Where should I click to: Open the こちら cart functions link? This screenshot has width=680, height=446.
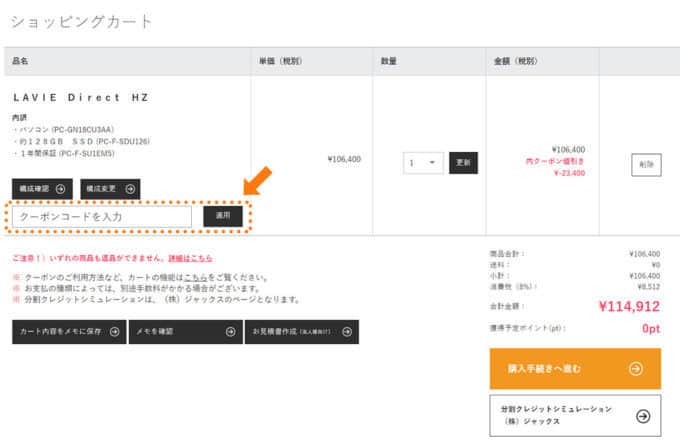[196, 277]
